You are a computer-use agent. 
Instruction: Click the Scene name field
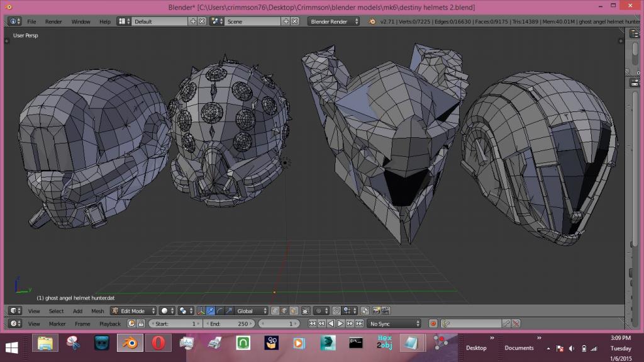click(x=253, y=21)
